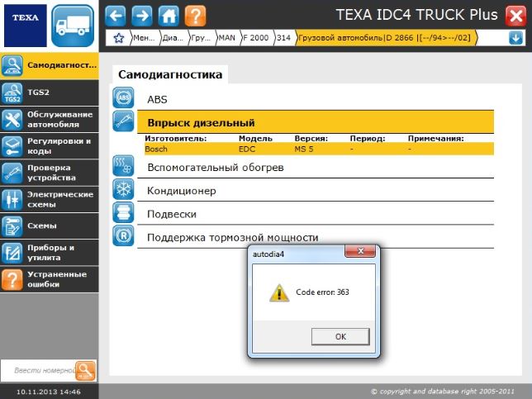The image size is (532, 399).
Task: Click the search number input field
Action: tap(38, 370)
